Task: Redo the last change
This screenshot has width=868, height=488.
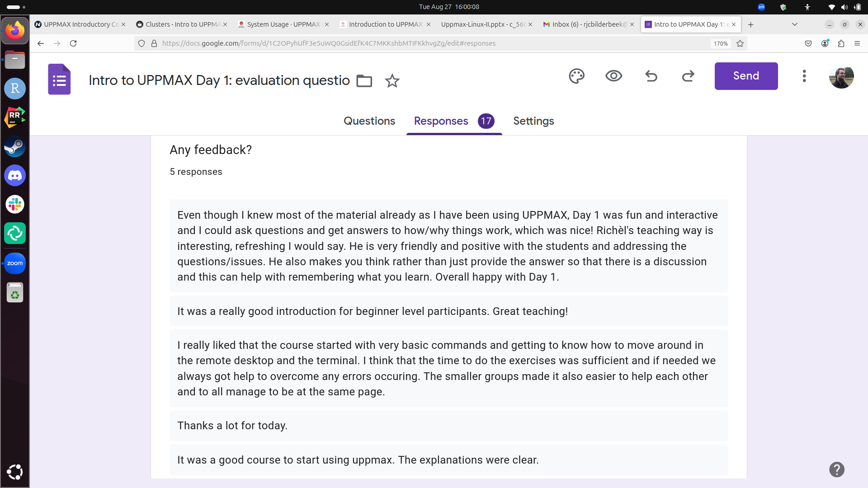Action: (688, 76)
